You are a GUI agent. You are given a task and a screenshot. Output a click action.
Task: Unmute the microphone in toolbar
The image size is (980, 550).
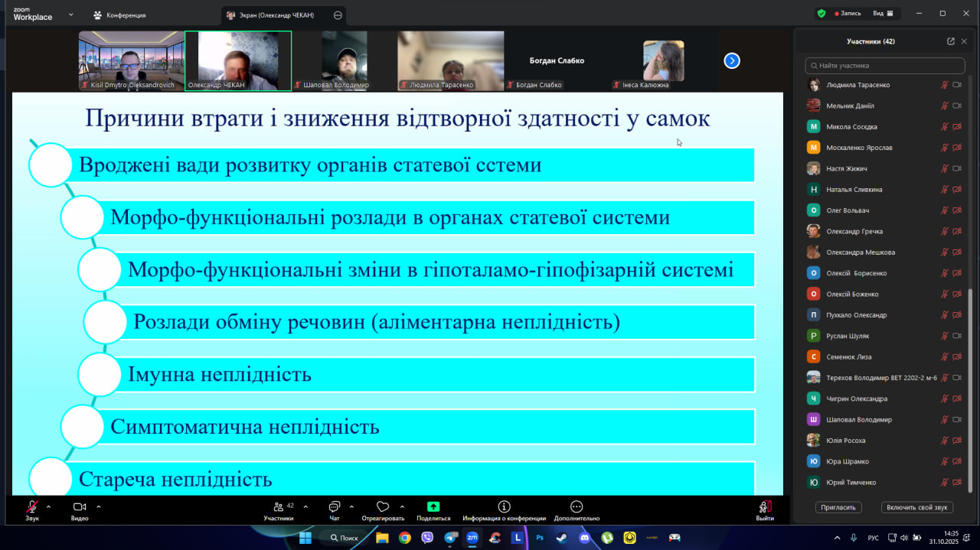tap(32, 507)
